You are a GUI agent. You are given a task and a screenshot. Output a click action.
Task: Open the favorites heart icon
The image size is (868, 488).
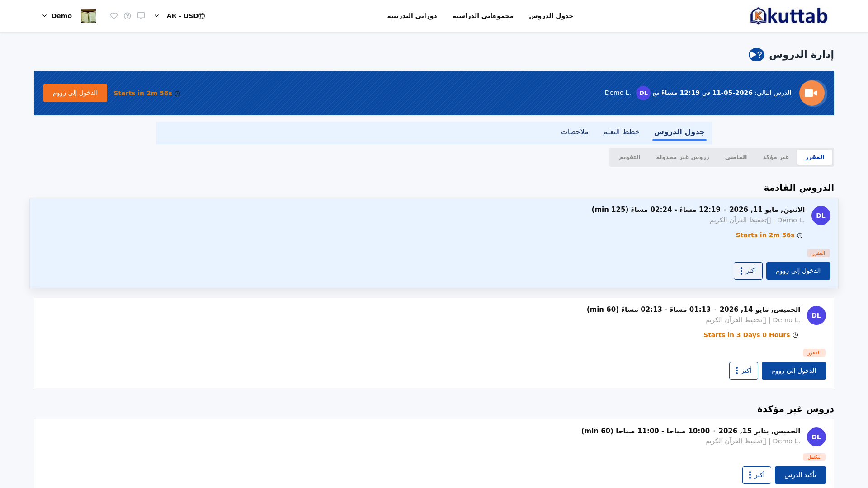[x=114, y=16]
